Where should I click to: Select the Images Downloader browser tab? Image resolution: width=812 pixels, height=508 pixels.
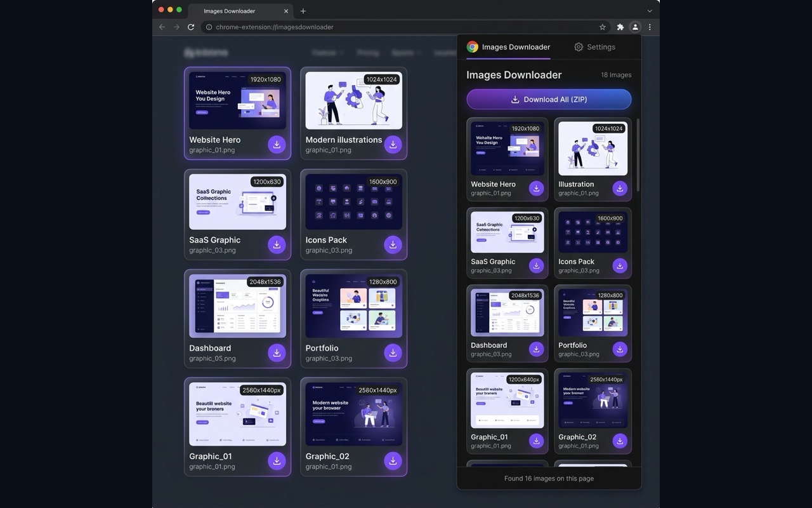coord(240,11)
